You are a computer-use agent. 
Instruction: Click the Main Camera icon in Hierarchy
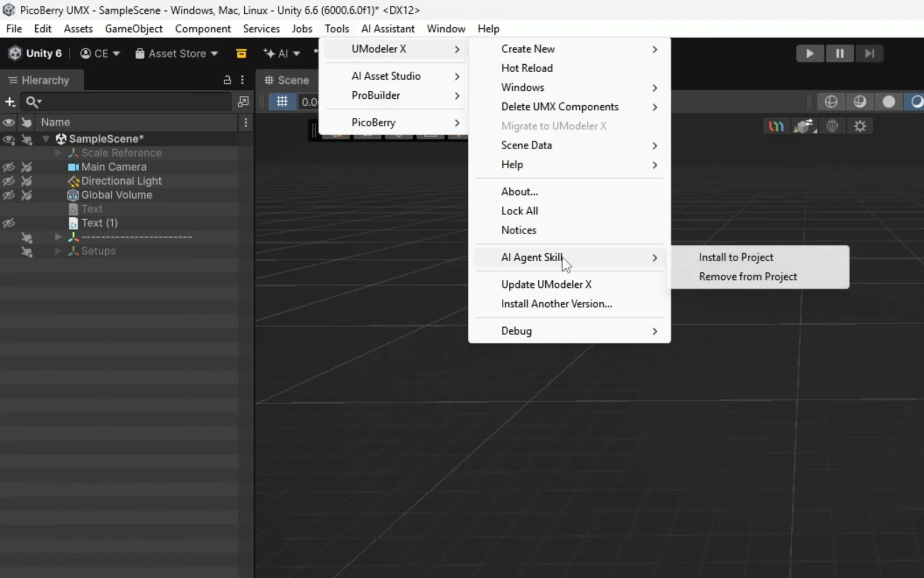73,167
